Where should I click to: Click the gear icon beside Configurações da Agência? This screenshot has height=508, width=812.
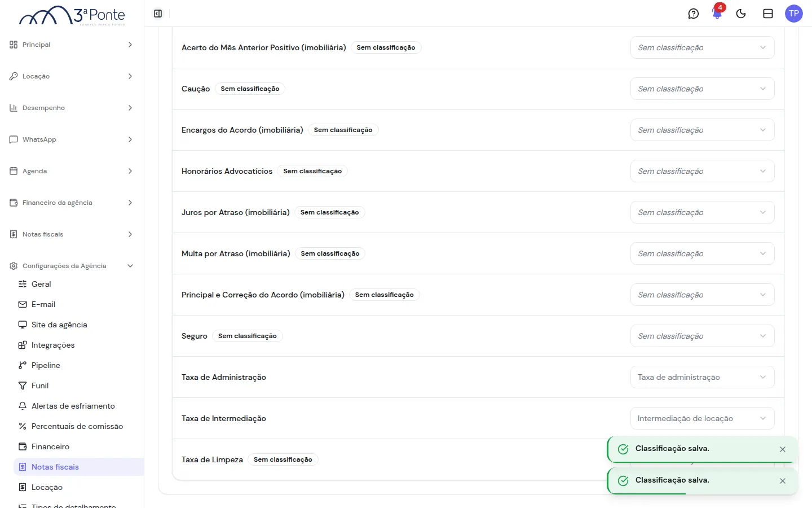point(14,266)
